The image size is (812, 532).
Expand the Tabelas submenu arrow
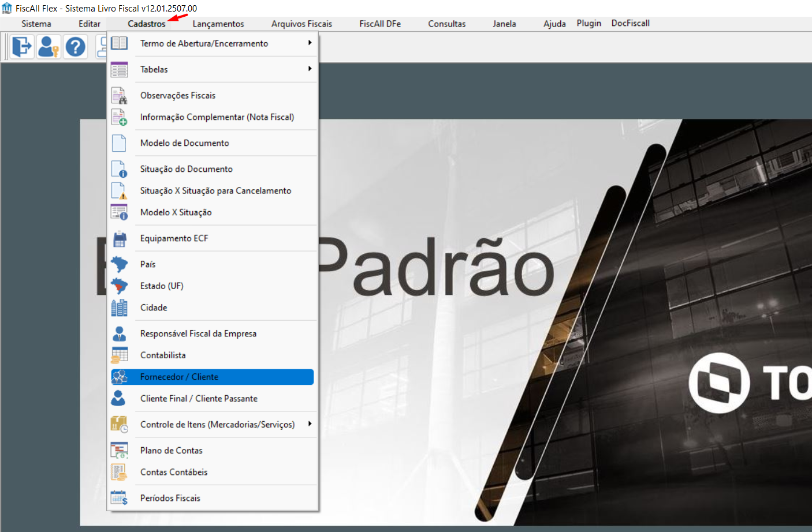tap(310, 69)
